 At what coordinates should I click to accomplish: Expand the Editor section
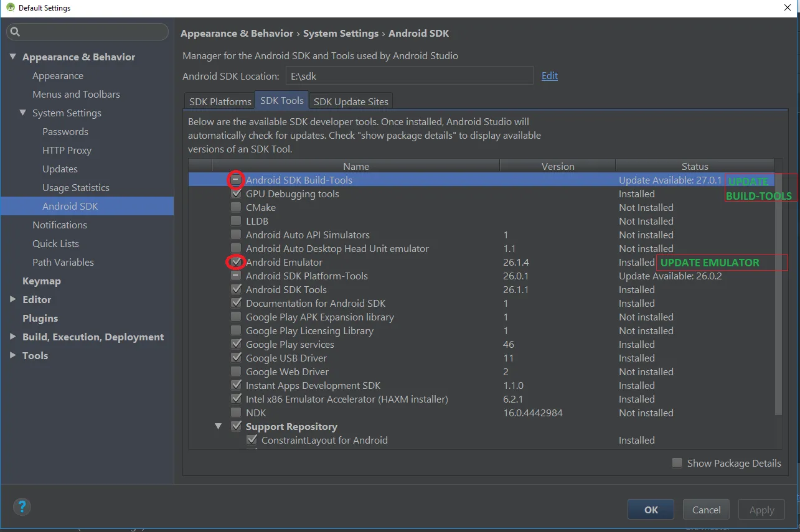tap(13, 300)
